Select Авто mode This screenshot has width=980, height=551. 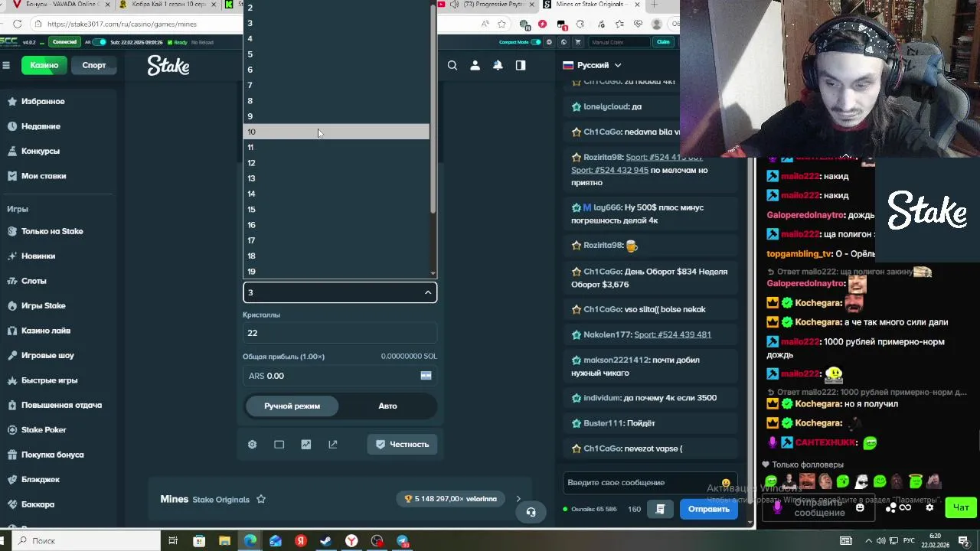tap(387, 406)
